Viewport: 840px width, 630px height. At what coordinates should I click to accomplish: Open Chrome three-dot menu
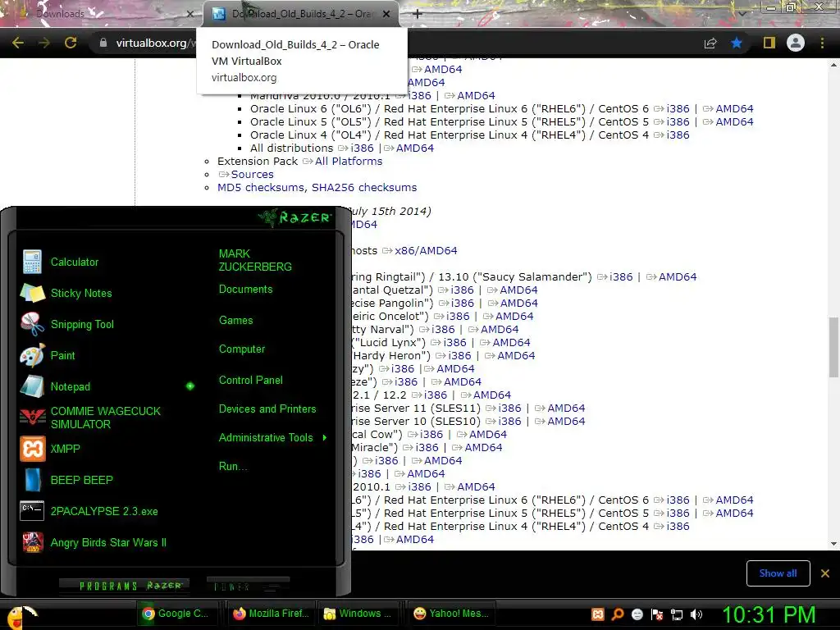[822, 43]
